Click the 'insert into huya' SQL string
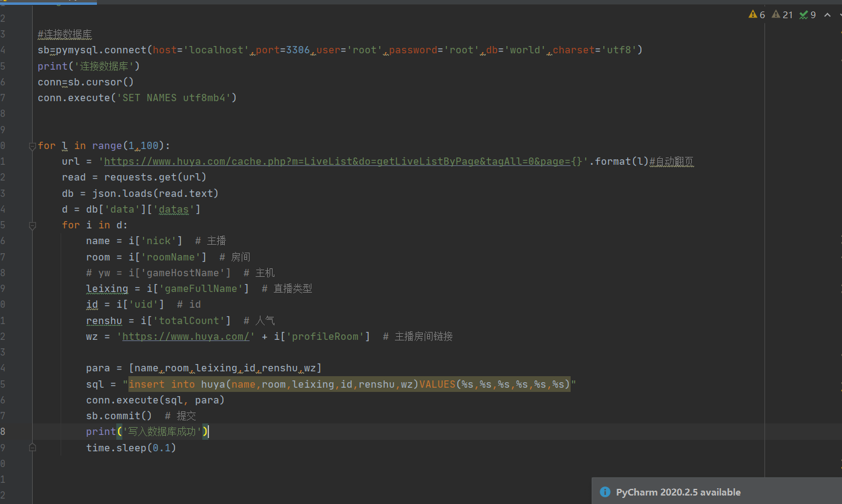This screenshot has height=504, width=842. (350, 384)
